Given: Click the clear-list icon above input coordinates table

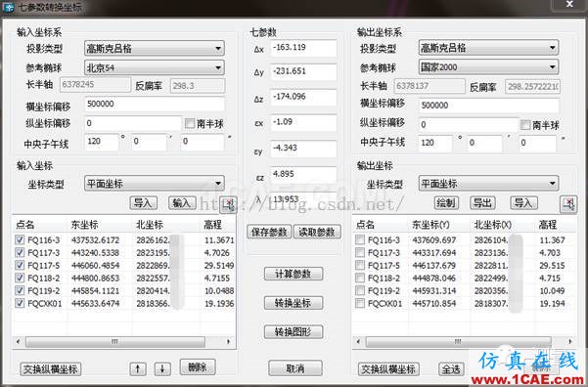Looking at the screenshot, I should (228, 204).
